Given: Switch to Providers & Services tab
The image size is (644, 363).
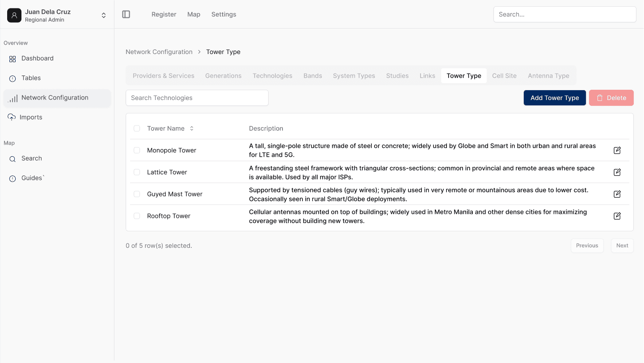Looking at the screenshot, I should tap(164, 76).
